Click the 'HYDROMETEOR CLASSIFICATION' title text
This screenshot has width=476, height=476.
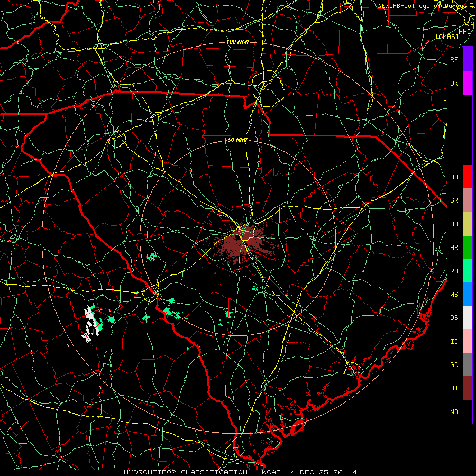coord(186,472)
